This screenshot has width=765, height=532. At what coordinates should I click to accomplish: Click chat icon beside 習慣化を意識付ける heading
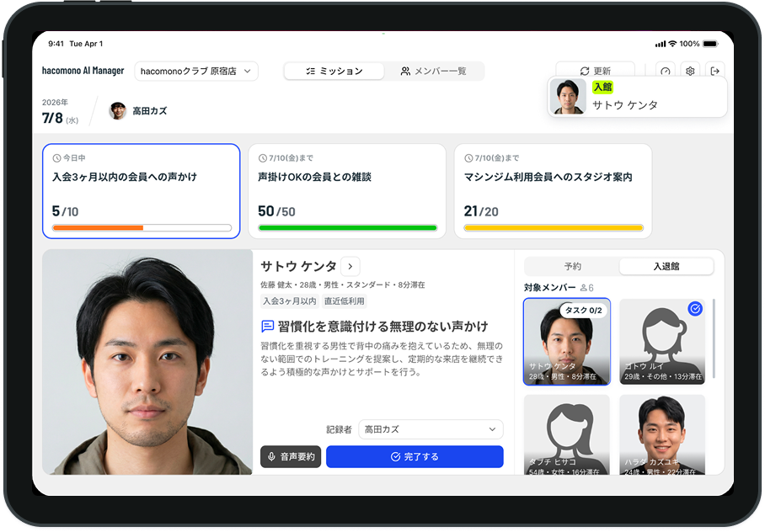click(x=267, y=327)
